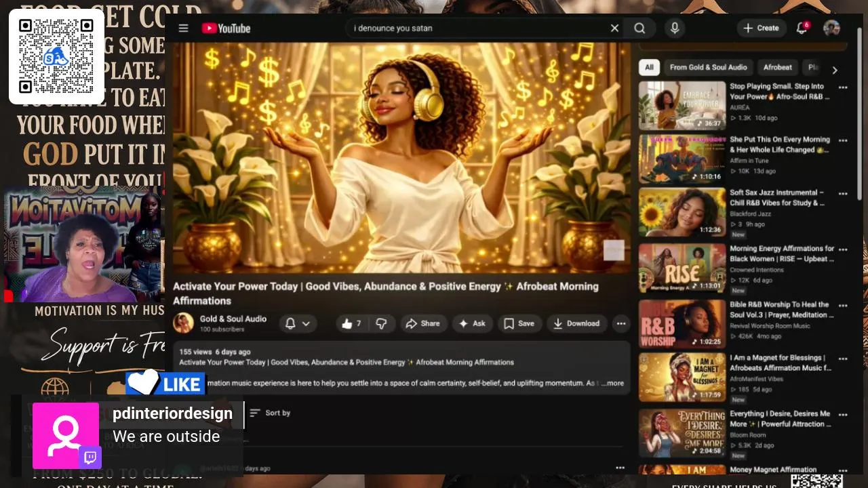This screenshot has width=868, height=488.
Task: Save the video to a playlist
Action: (x=519, y=324)
